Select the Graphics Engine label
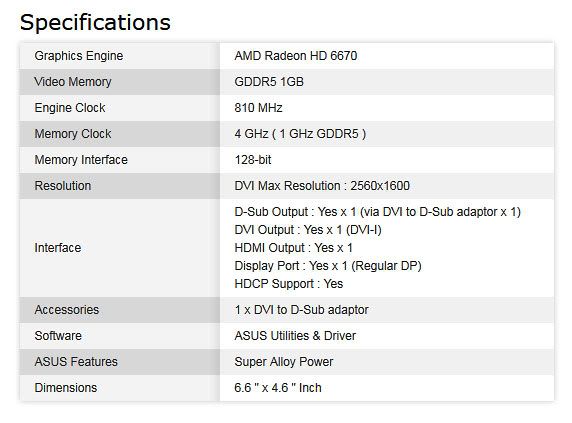 click(x=79, y=56)
